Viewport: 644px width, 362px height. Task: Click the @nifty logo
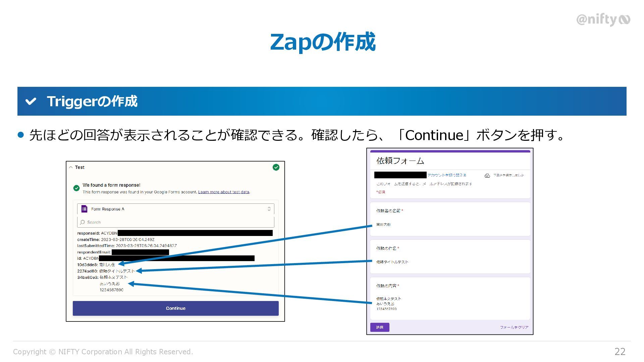click(603, 20)
